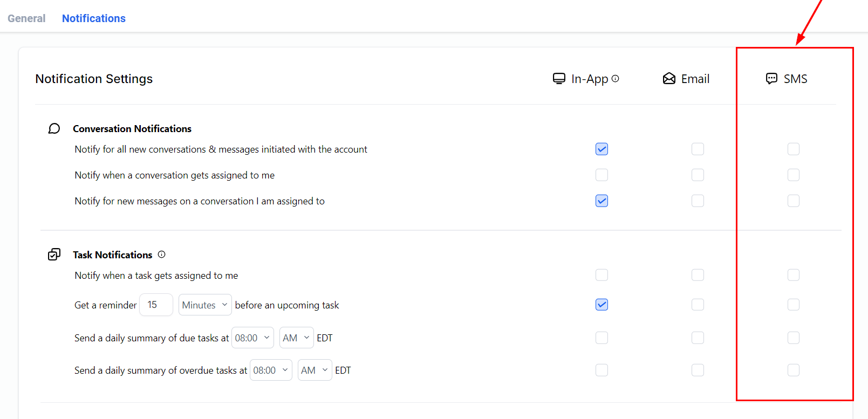This screenshot has width=868, height=419.
Task: Open due tasks summary 08:00 time dropdown
Action: tap(252, 338)
